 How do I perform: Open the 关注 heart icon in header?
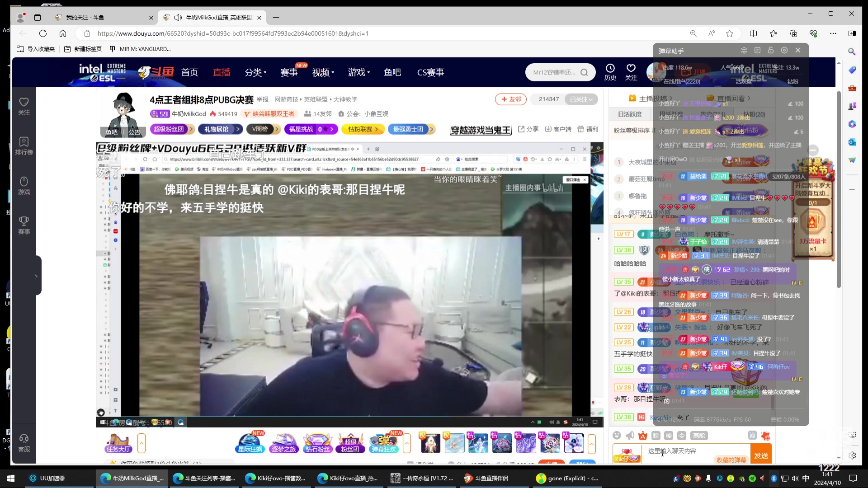(x=631, y=72)
